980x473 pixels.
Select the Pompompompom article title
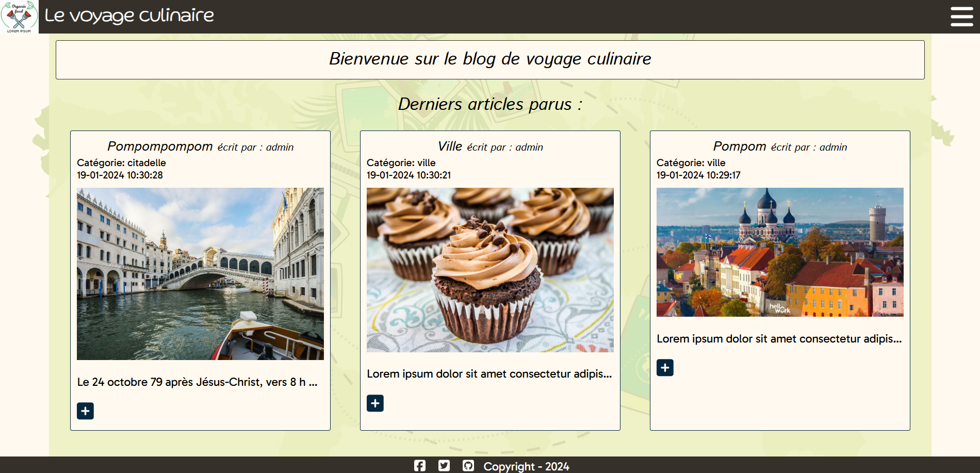pos(160,146)
